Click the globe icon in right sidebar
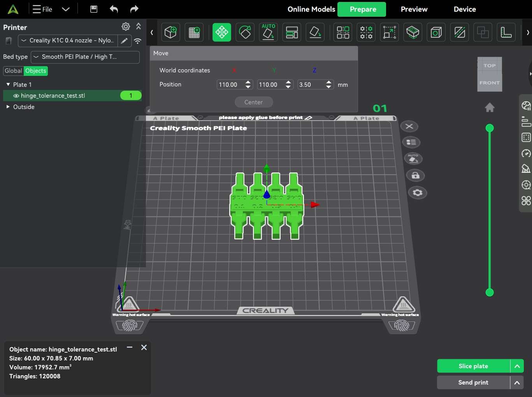The image size is (532, 397). [x=526, y=105]
